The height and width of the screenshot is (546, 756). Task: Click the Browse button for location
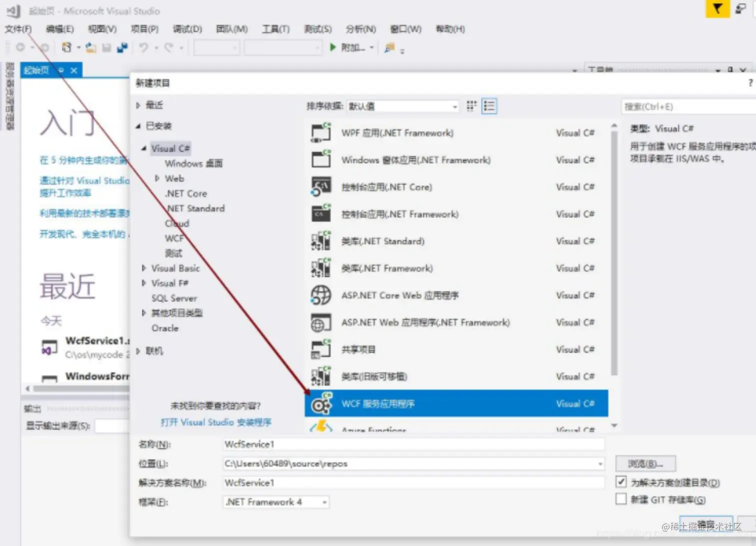pyautogui.click(x=645, y=463)
